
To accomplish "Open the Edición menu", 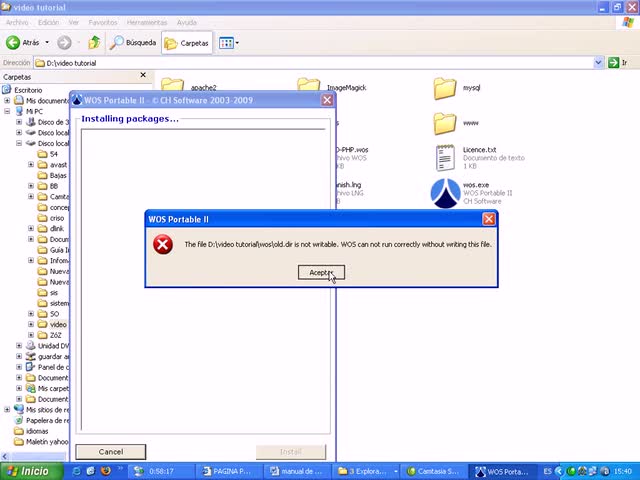I will tap(49, 22).
